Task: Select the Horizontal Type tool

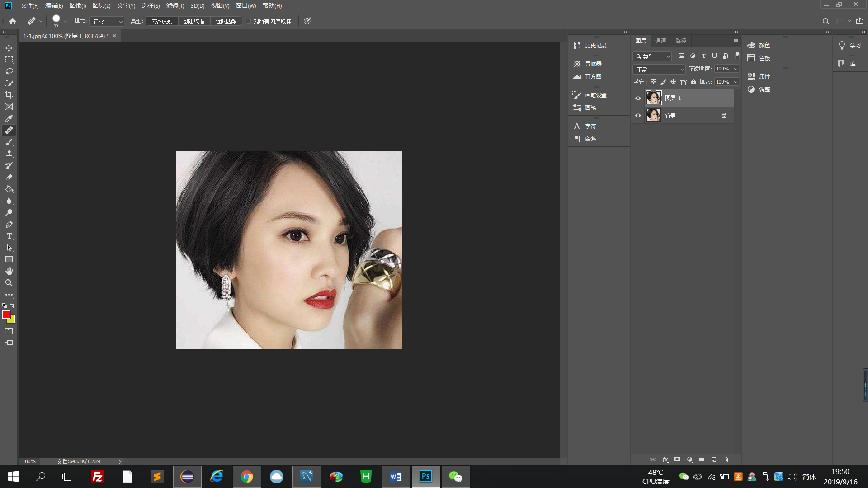Action: [9, 236]
